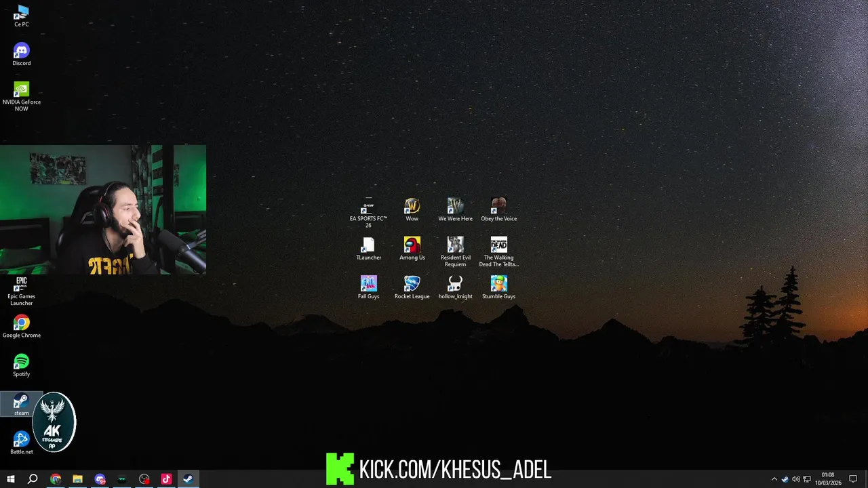Screen dimensions: 868x488
Task: Select the Among Us shortcut
Action: pos(412,249)
